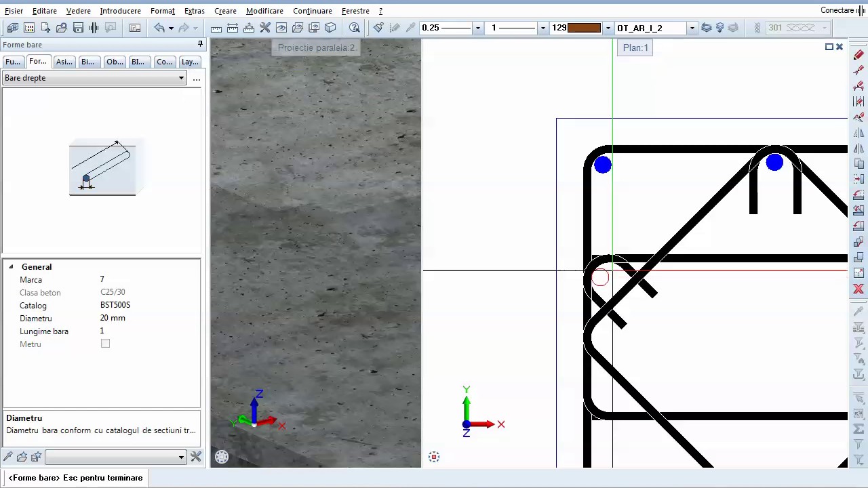The width and height of the screenshot is (868, 488).
Task: Click the navigation wheel in projection view
Action: (x=222, y=457)
